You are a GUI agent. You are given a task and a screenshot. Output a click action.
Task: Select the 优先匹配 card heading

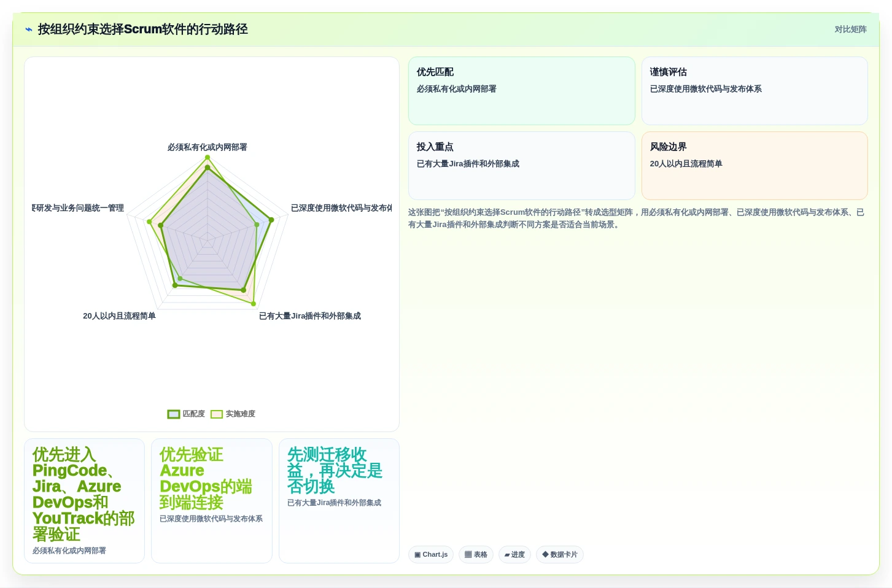[x=435, y=72]
